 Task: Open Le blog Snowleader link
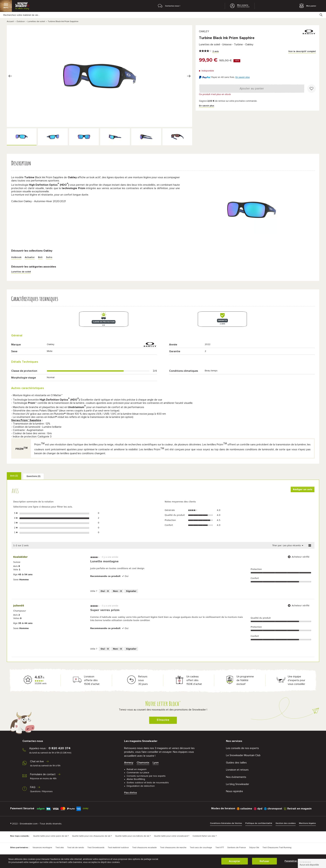237,784
